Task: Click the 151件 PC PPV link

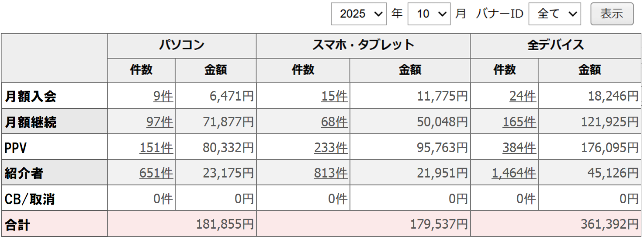Action: pos(156,148)
